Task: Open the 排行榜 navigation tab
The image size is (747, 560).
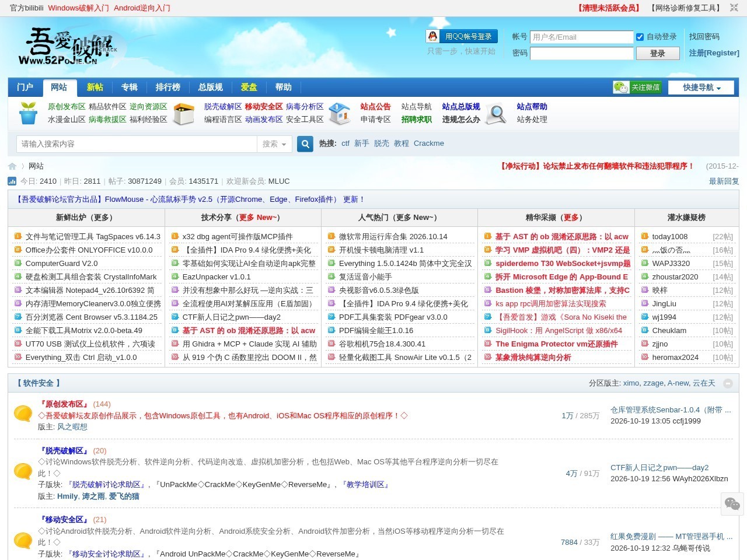Action: [167, 87]
